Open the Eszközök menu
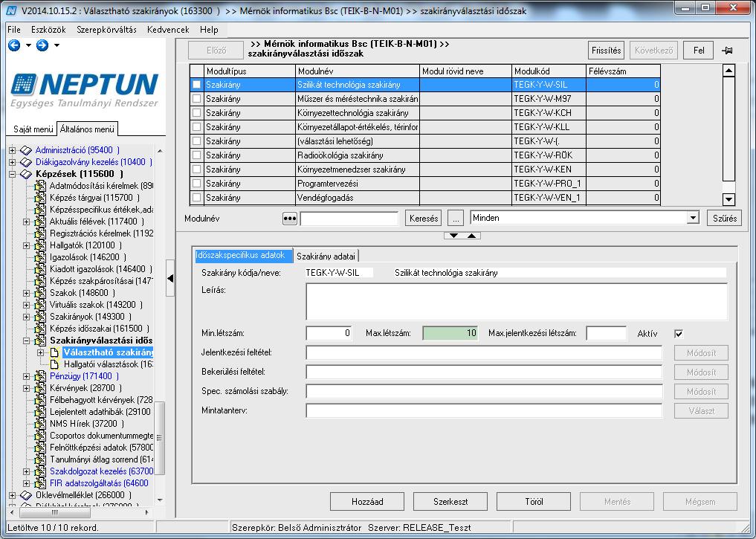Screen dimensions: 756x539 coord(48,30)
